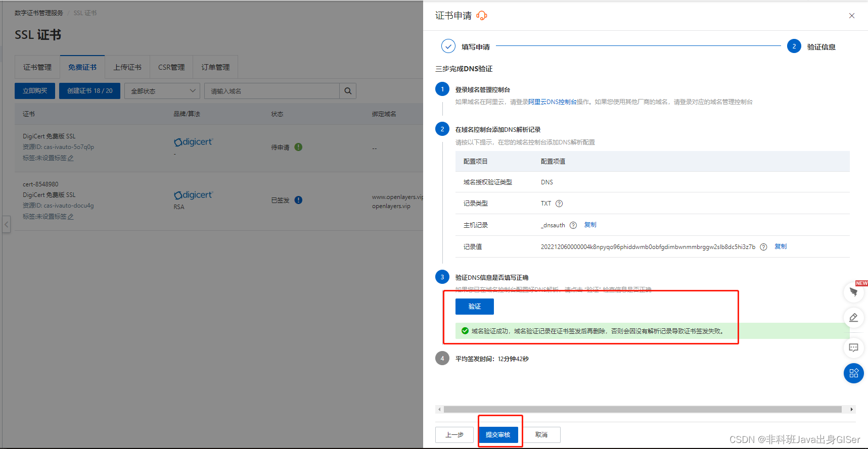Open the 全部状态 dropdown
Viewport: 868px width, 449px height.
click(x=162, y=91)
